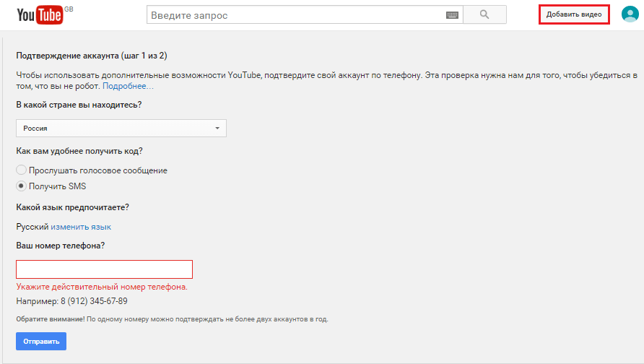This screenshot has height=364, width=644.
Task: Click the YouTube logo
Action: tap(40, 14)
